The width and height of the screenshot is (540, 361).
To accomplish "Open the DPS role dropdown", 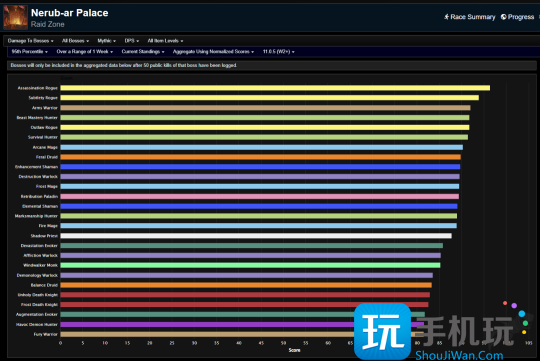I will click(132, 41).
